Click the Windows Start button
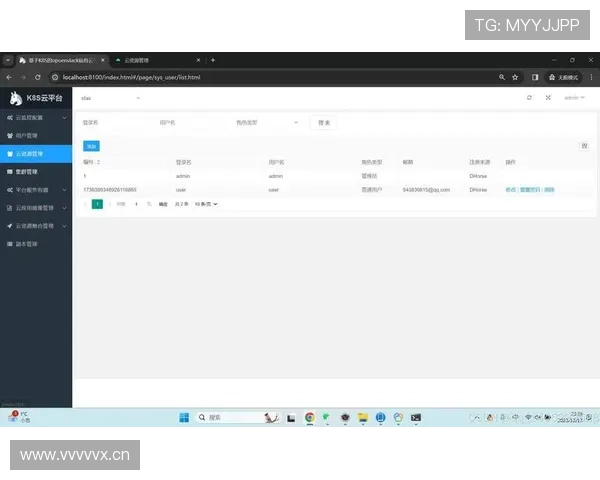Screen dimensions: 600x480 pos(184,417)
